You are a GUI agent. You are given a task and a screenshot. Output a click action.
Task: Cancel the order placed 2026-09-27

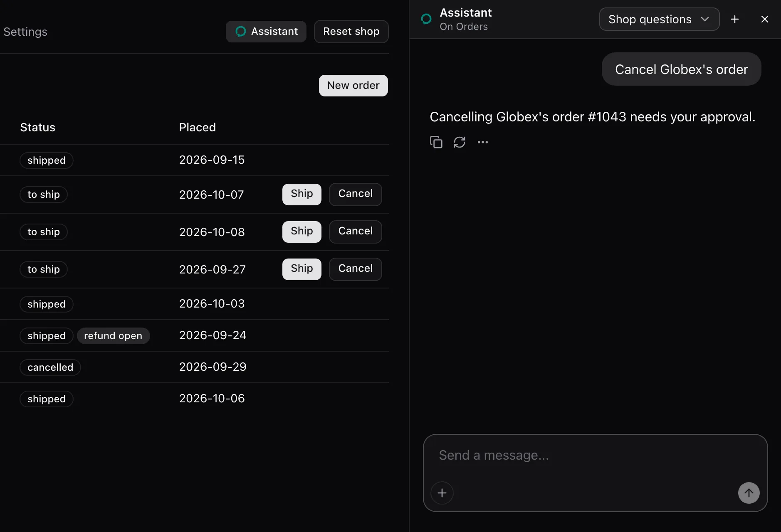click(356, 269)
